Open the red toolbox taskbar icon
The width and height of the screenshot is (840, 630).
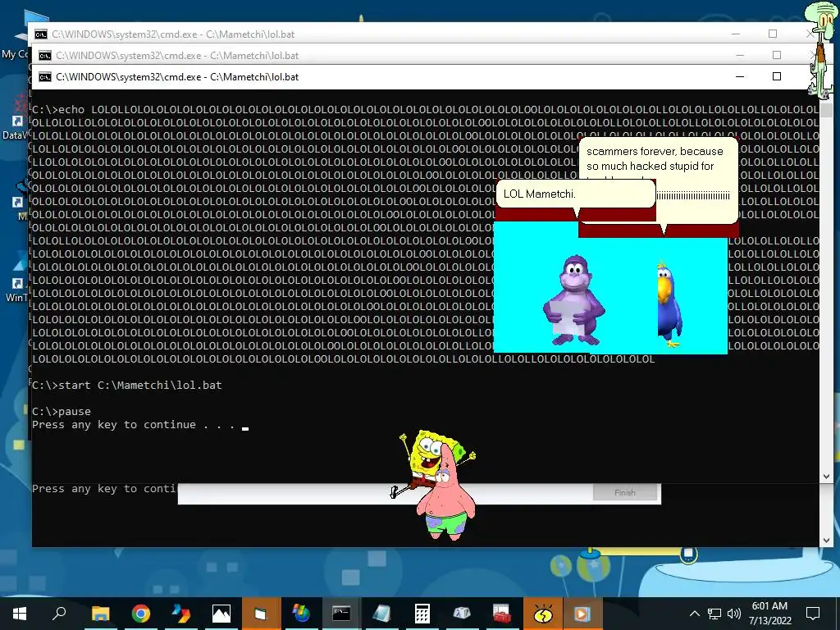tap(502, 614)
